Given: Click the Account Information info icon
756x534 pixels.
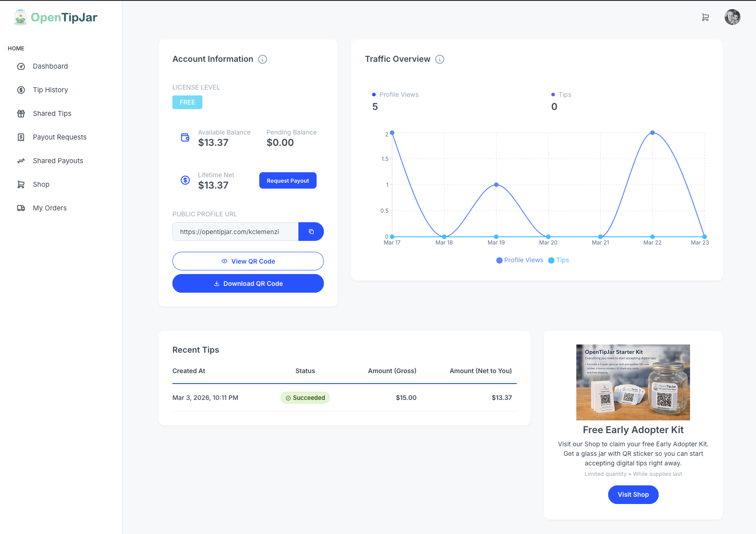Looking at the screenshot, I should click(x=262, y=59).
